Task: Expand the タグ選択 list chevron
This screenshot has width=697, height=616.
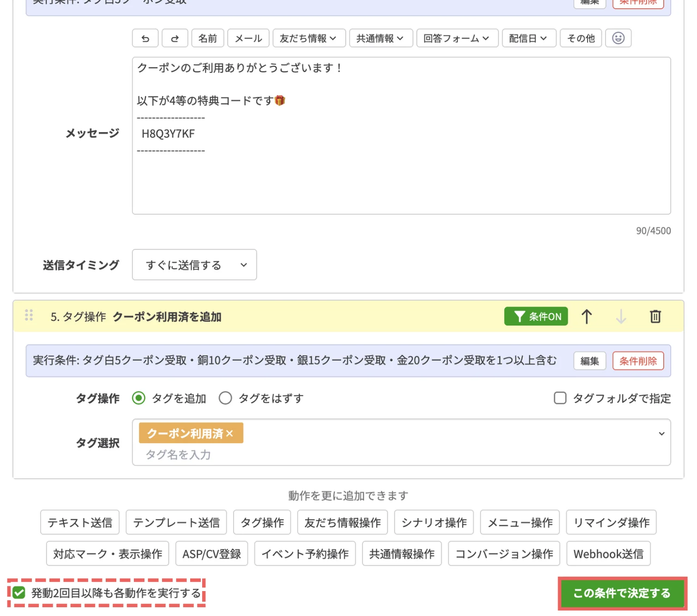Action: pyautogui.click(x=661, y=434)
